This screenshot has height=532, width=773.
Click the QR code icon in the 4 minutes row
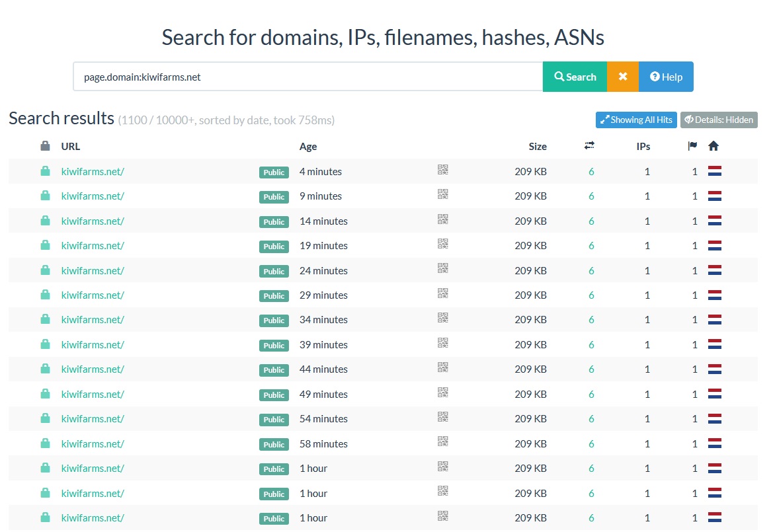pyautogui.click(x=443, y=170)
